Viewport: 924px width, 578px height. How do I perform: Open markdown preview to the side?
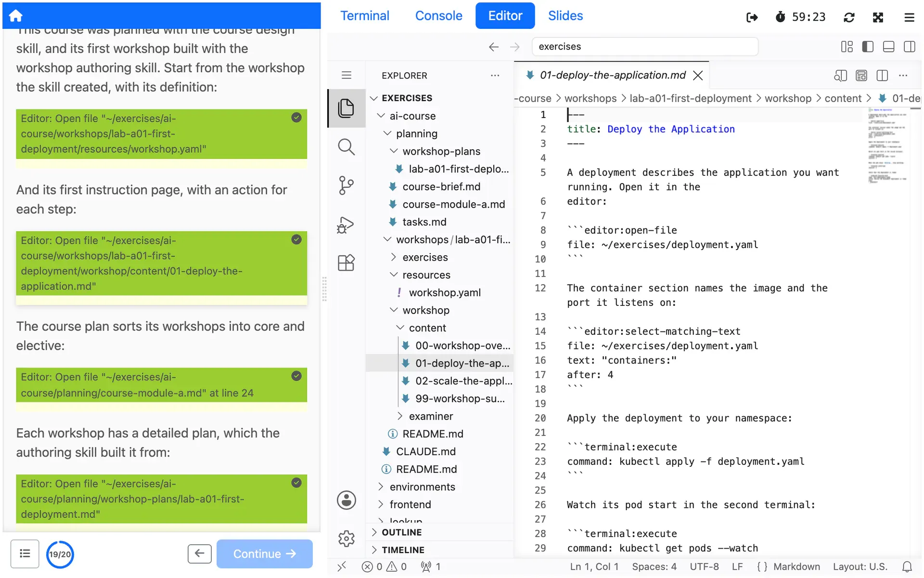coord(840,76)
